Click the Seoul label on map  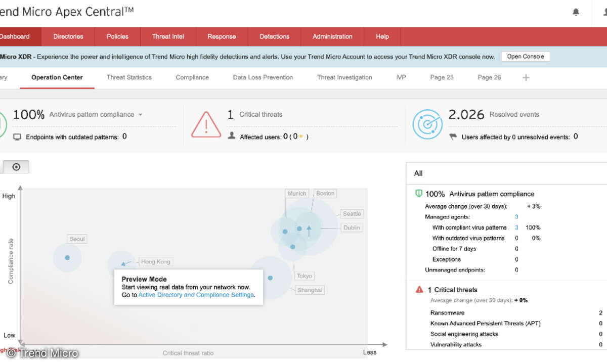(77, 239)
